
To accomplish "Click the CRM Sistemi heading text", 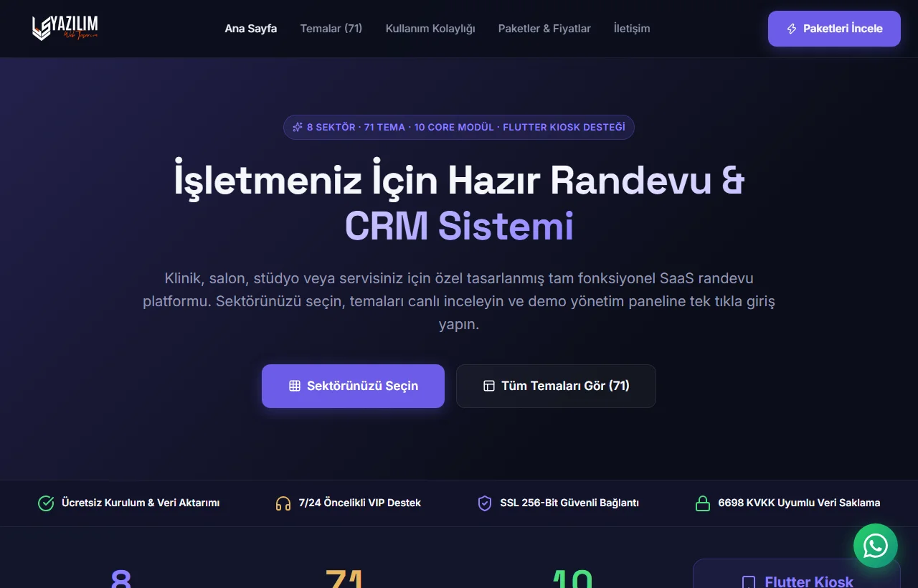I will click(x=459, y=226).
